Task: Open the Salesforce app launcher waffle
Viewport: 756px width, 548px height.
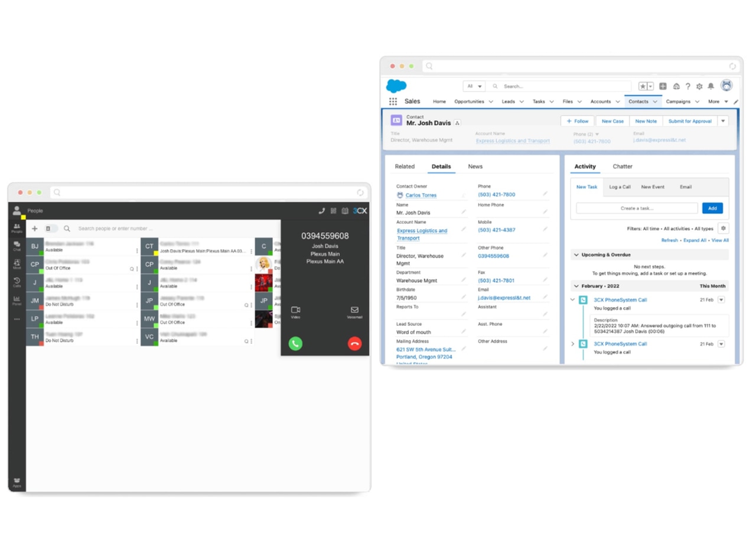Action: click(392, 101)
